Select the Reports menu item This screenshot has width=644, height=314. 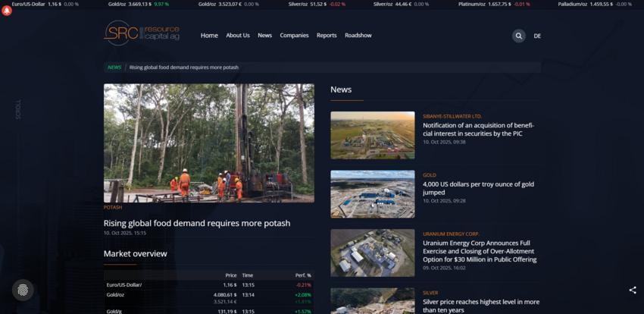pos(327,36)
